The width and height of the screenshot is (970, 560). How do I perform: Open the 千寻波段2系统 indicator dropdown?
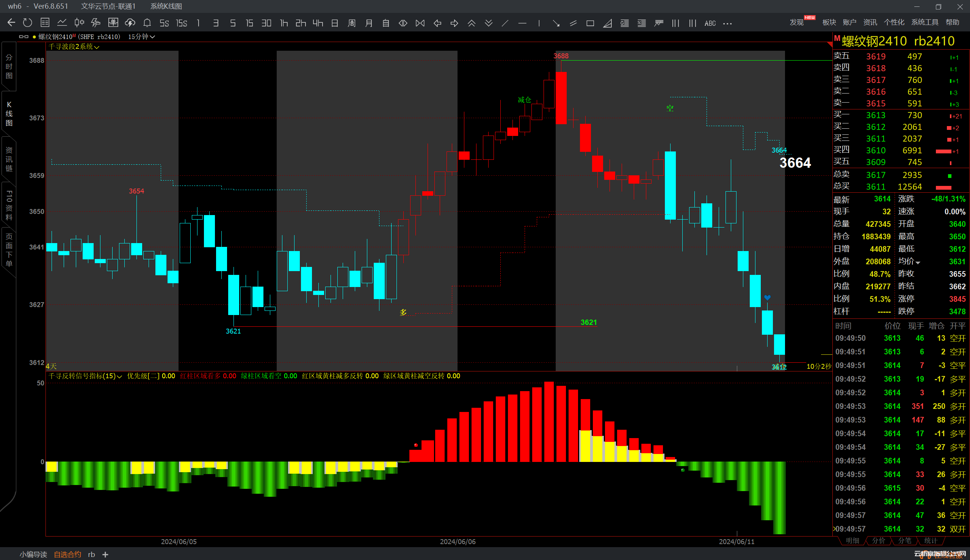(x=74, y=47)
